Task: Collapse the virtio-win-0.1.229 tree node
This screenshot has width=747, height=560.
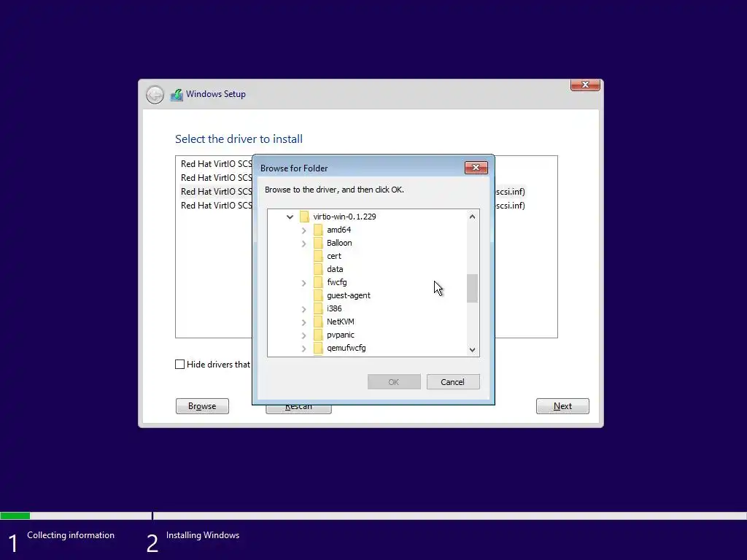Action: pos(290,217)
